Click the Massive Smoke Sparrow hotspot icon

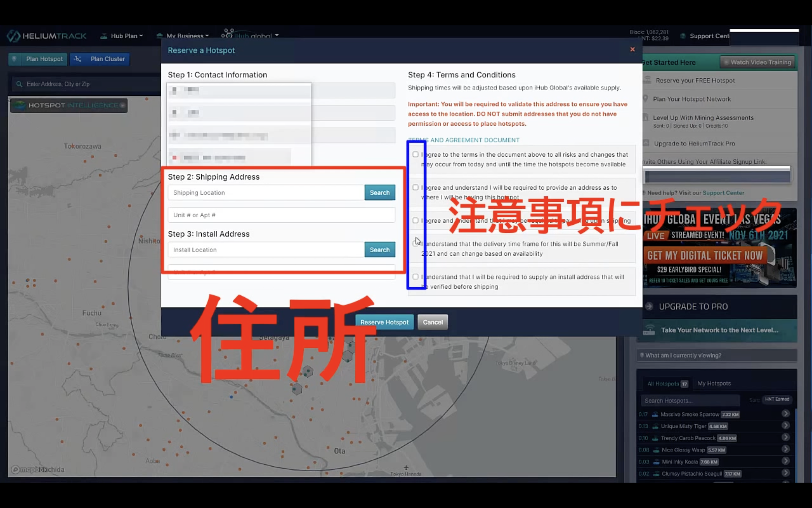pos(655,415)
